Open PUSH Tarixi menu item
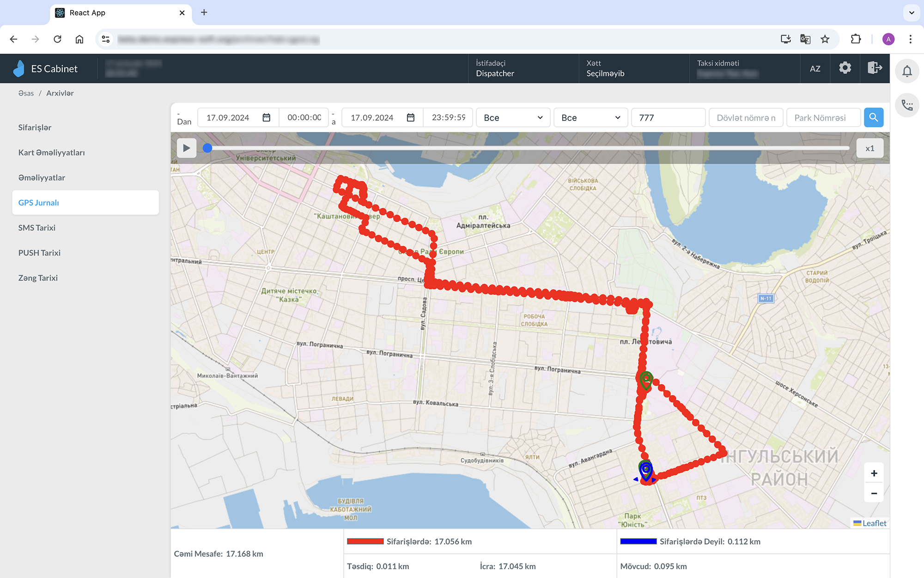The height and width of the screenshot is (578, 924). (x=39, y=252)
